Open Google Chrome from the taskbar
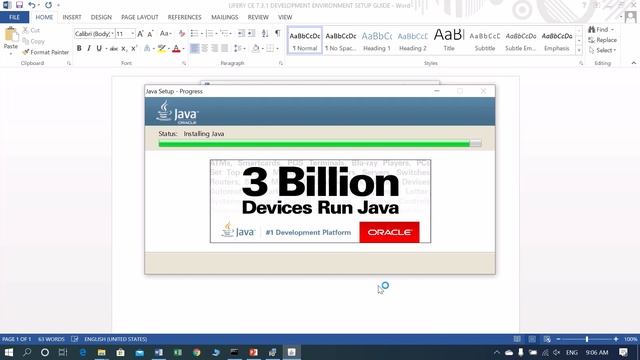 click(197, 352)
